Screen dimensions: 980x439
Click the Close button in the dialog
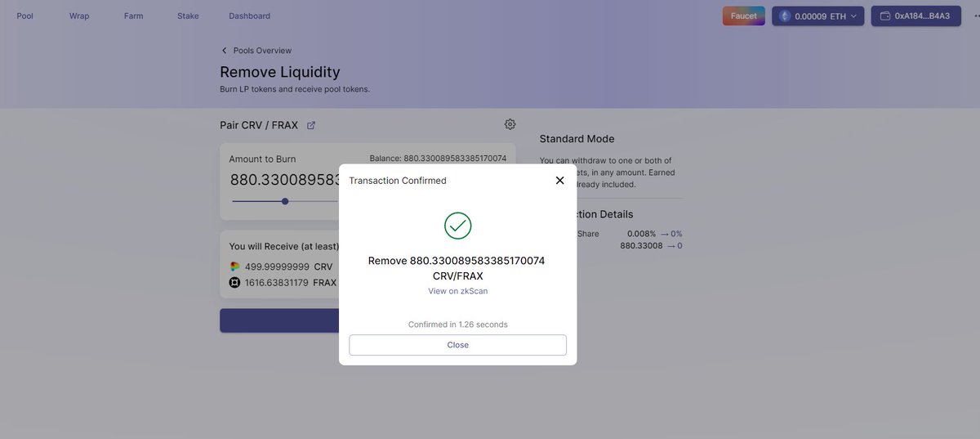[x=457, y=345]
